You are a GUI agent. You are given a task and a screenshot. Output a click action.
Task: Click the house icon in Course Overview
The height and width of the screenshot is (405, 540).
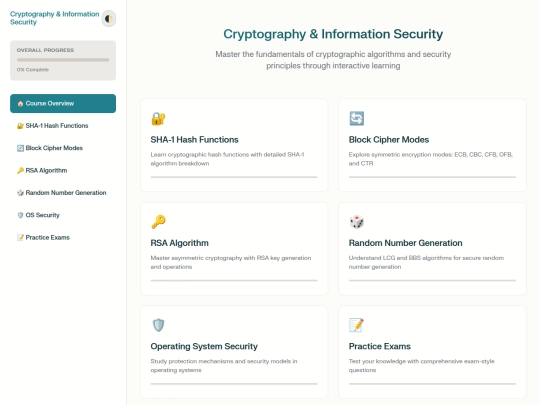click(20, 103)
